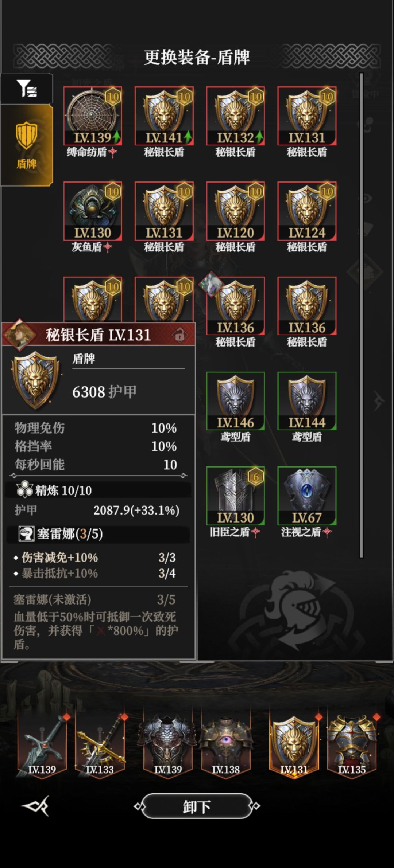
Task: Switch to the 盾牌 category tab
Action: tap(27, 145)
